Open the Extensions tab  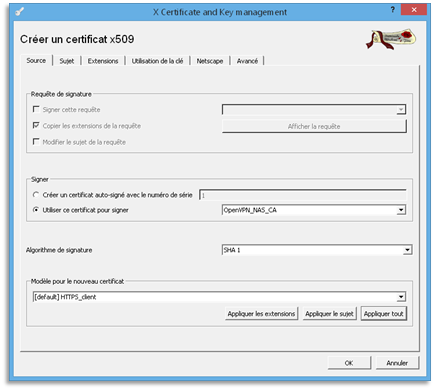click(x=103, y=61)
